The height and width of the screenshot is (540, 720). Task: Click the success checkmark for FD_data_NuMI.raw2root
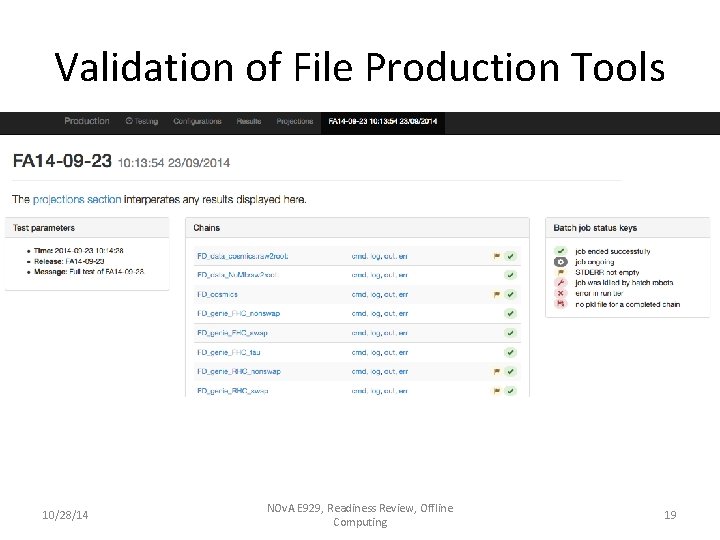pos(510,275)
